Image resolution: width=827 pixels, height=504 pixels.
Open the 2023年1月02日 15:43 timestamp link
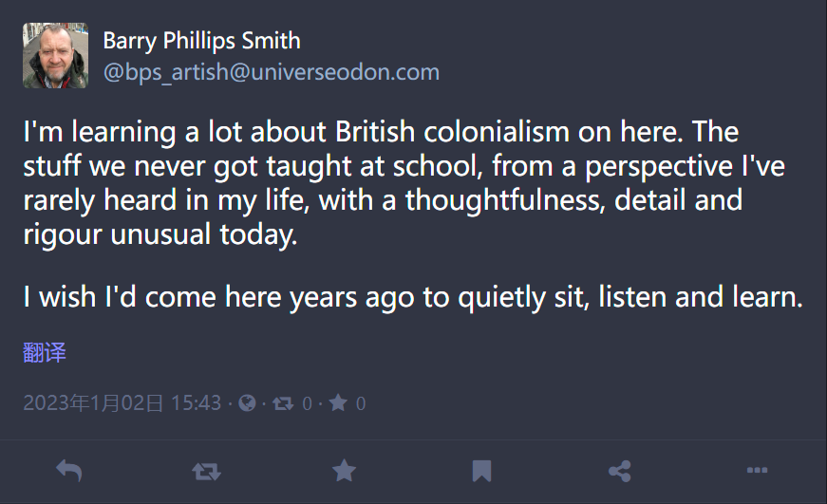click(x=122, y=403)
